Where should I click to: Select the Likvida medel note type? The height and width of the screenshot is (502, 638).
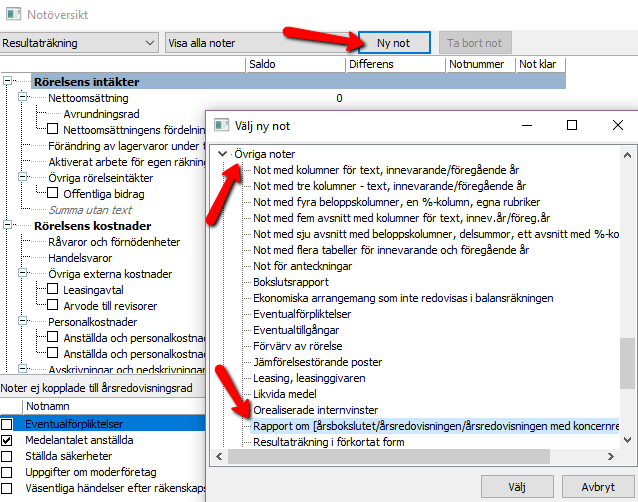pos(285,394)
